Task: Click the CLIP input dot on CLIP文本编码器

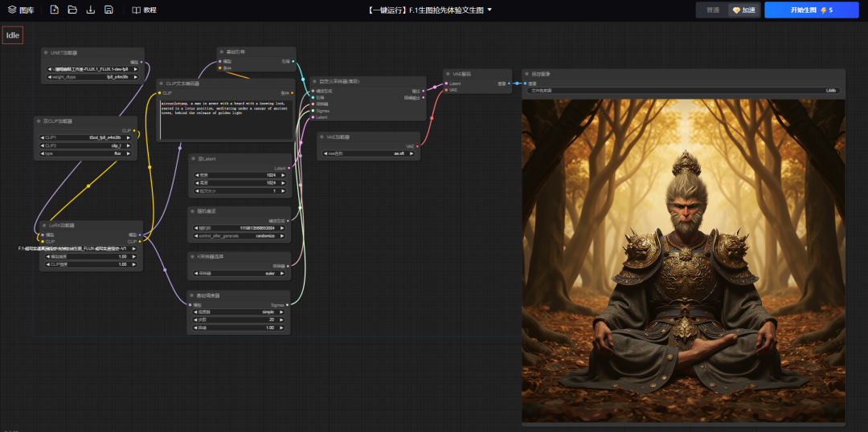Action: click(x=160, y=93)
